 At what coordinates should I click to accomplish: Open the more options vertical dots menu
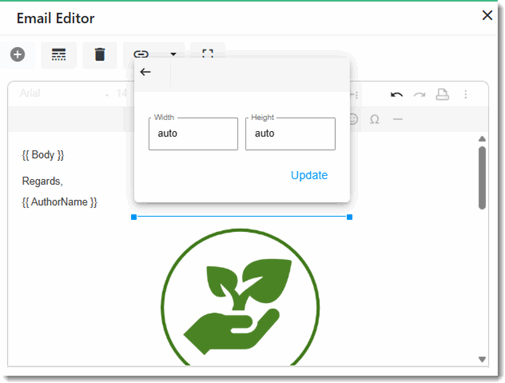click(x=466, y=94)
